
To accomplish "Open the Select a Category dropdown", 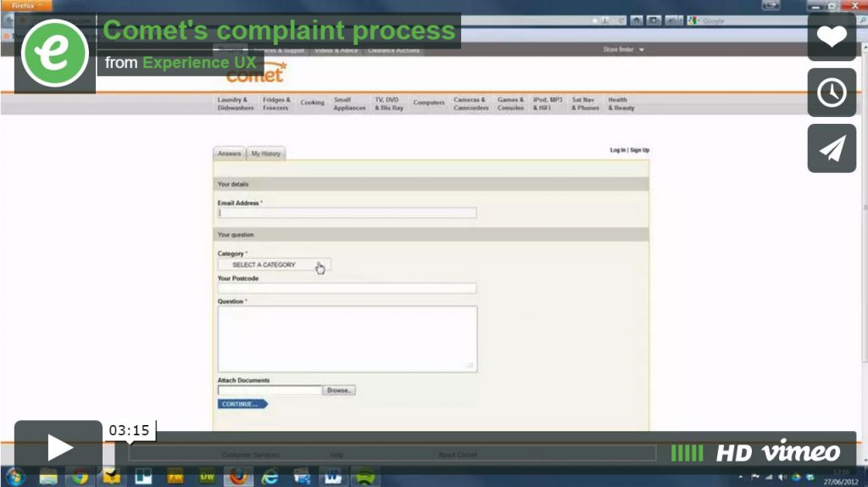I will 274,265.
